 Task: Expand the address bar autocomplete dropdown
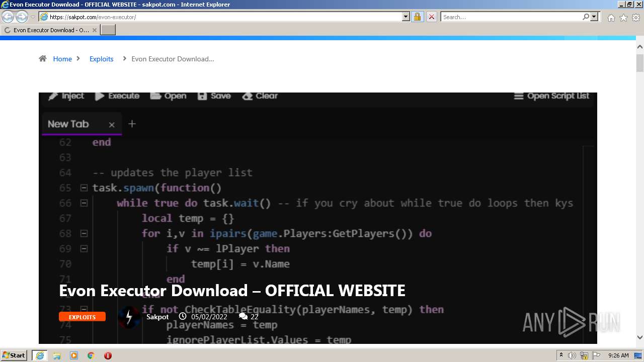click(406, 17)
